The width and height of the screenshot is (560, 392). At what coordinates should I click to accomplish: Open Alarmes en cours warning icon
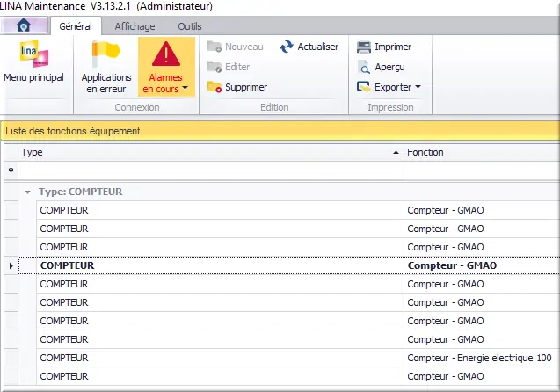point(165,55)
